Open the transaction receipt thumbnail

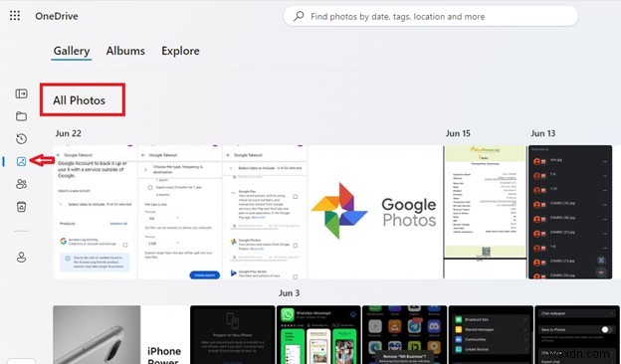[486, 212]
